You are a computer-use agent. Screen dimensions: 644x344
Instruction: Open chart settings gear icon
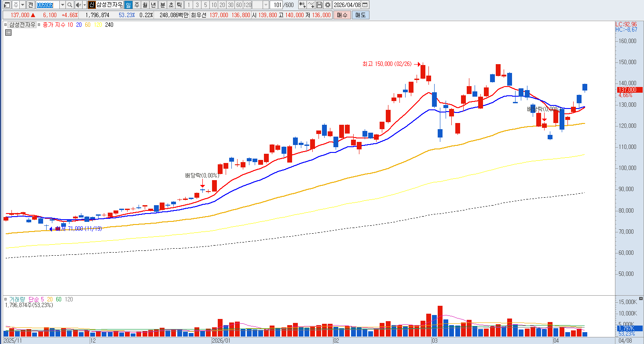328,5
